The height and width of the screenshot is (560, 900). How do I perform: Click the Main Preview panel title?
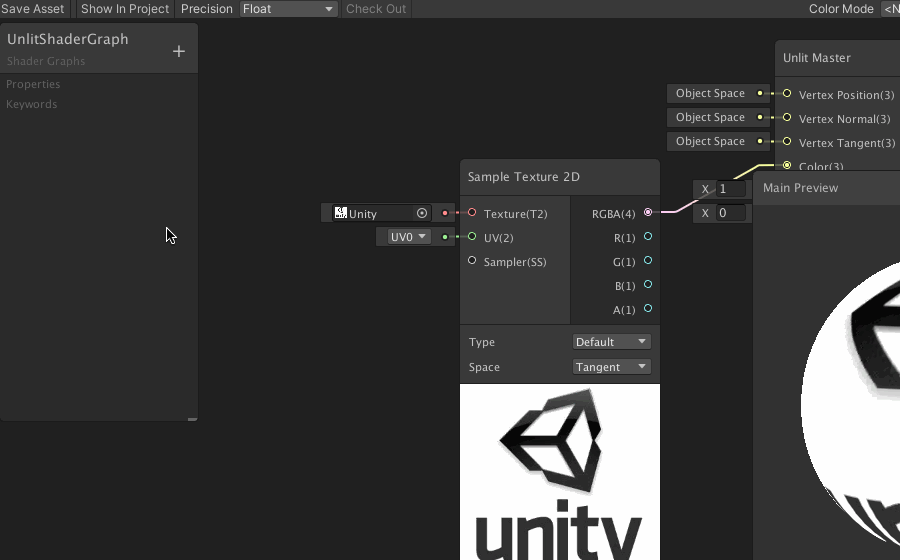click(x=800, y=188)
